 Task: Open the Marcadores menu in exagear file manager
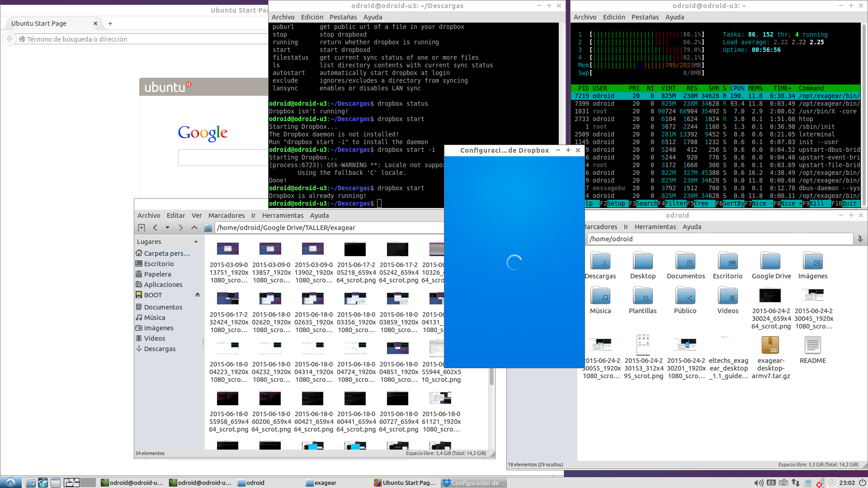coord(226,216)
